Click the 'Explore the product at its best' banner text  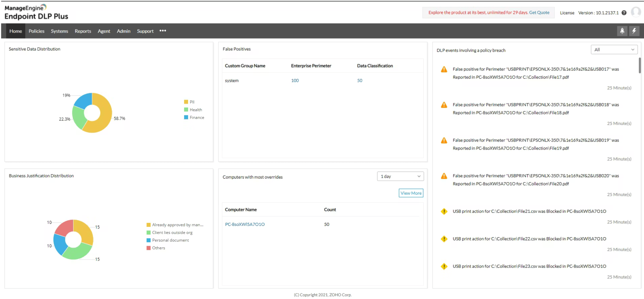tap(478, 12)
